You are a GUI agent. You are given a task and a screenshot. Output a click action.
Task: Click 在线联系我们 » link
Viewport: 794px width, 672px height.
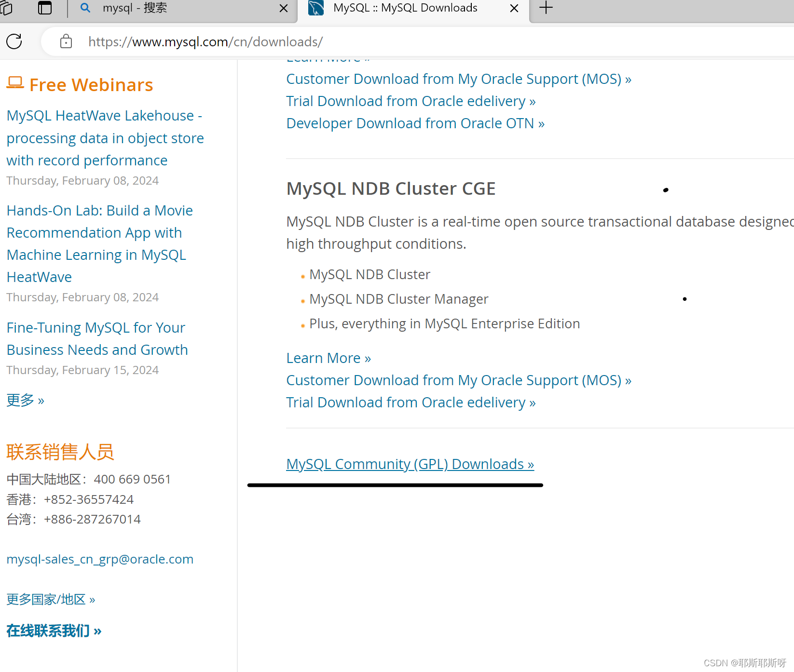point(54,631)
